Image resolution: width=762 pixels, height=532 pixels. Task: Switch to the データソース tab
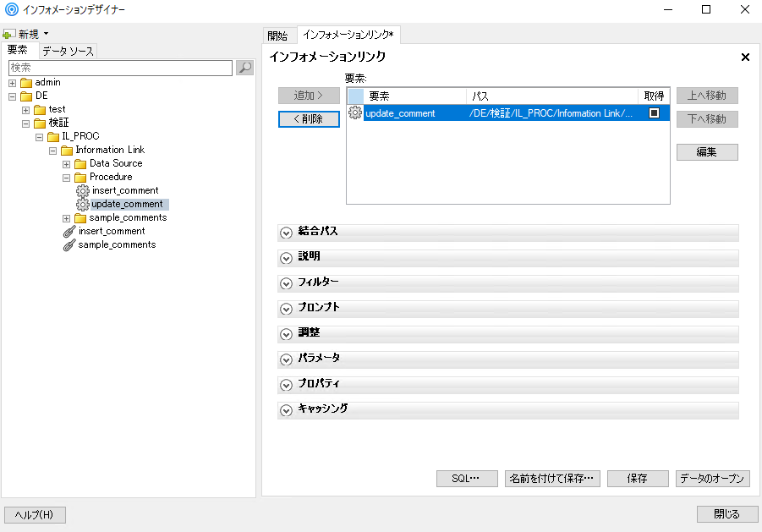pyautogui.click(x=68, y=51)
